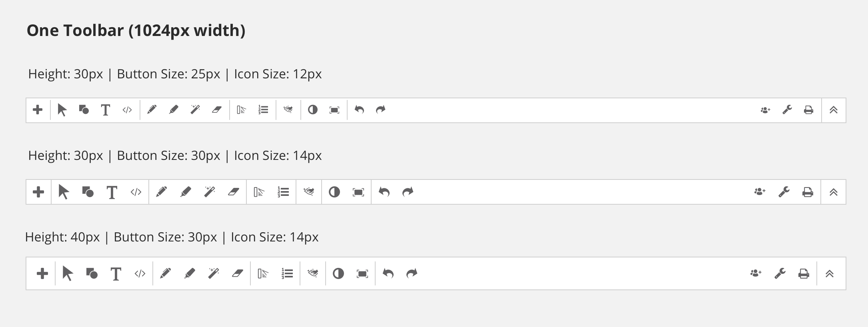Collapse the middle toolbar with the double chevron
Screen dimensions: 868x327
(834, 192)
